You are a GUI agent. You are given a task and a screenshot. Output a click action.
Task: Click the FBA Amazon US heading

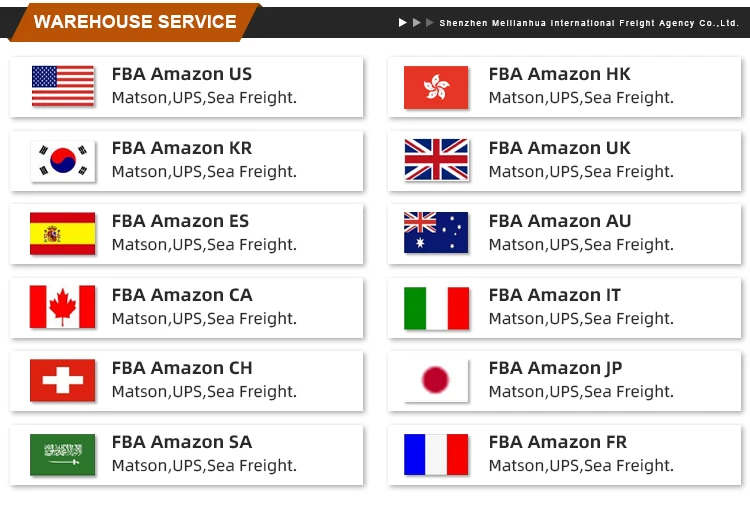(182, 74)
